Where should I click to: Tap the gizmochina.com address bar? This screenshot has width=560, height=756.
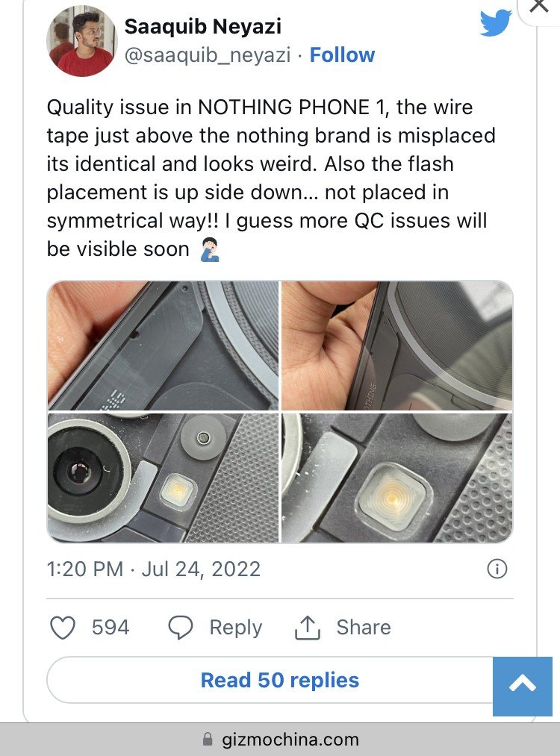(x=280, y=739)
